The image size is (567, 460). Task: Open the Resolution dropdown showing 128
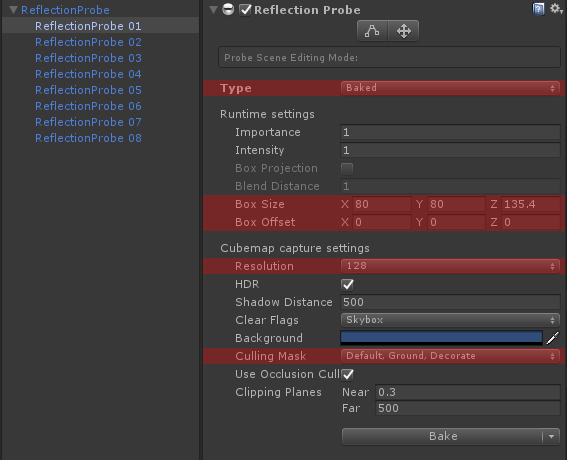[450, 266]
